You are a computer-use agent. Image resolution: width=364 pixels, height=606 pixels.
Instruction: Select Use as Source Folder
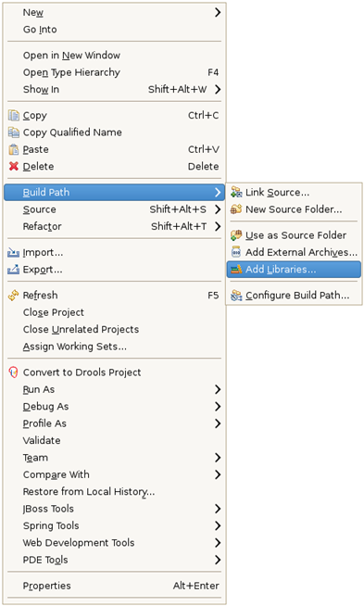click(294, 235)
